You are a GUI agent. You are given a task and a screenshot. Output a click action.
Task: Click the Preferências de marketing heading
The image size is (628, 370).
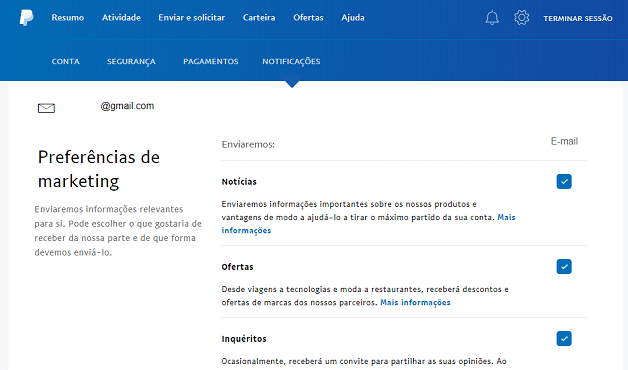[x=99, y=169]
